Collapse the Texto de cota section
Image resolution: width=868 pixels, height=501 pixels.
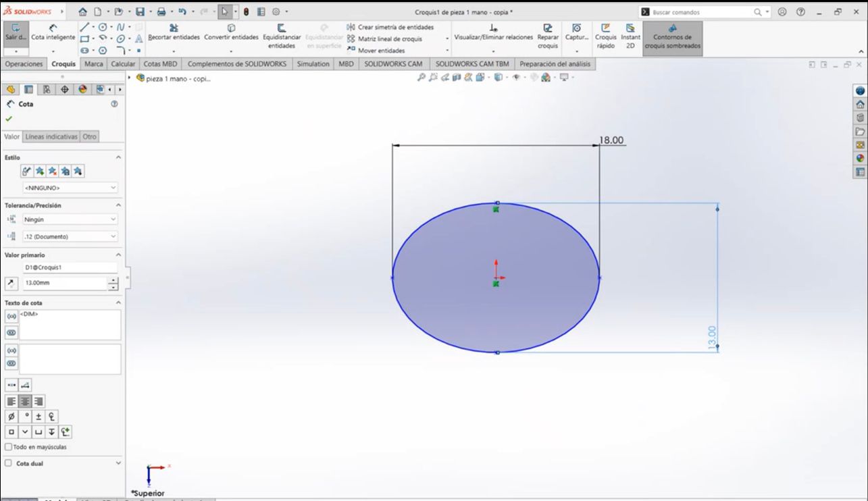pos(118,303)
